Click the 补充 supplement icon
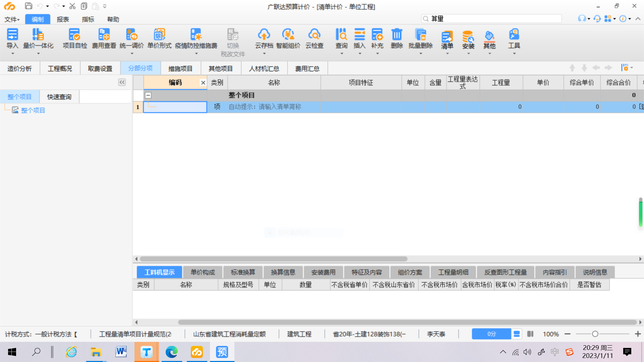The height and width of the screenshot is (362, 644). (x=377, y=35)
